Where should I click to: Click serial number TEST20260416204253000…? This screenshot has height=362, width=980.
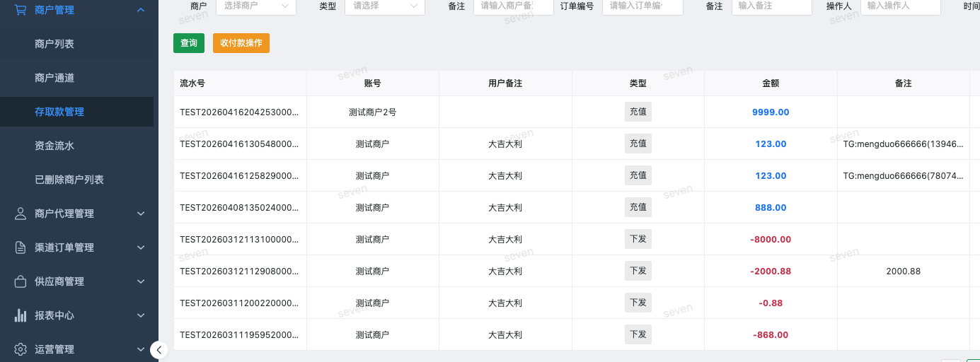(239, 112)
